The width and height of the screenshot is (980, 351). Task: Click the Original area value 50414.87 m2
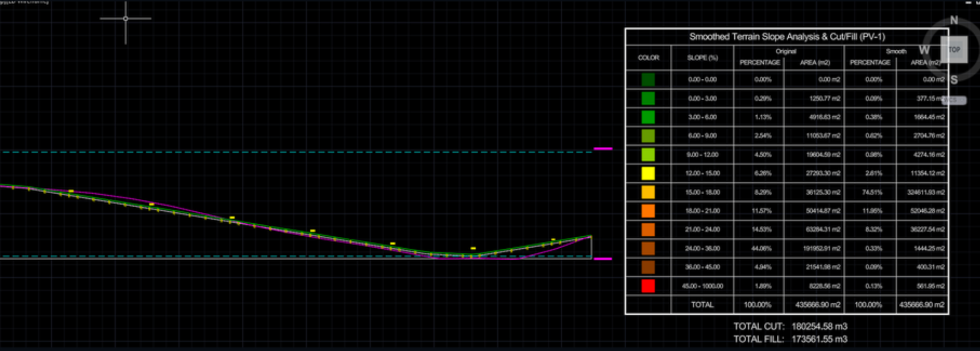point(823,211)
